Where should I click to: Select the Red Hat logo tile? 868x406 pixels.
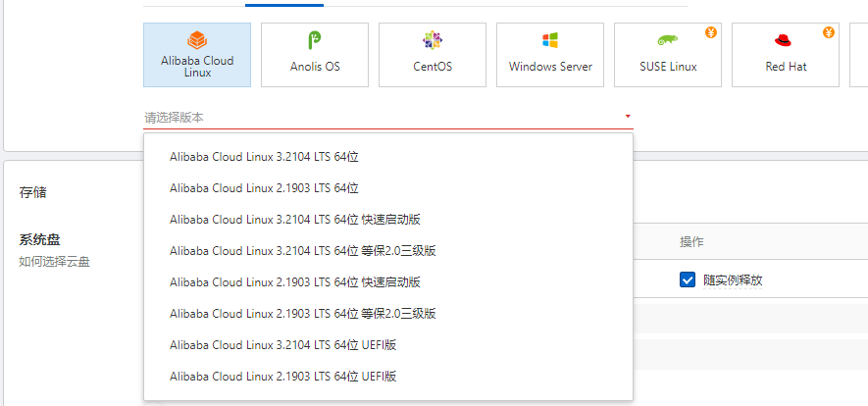pos(783,40)
